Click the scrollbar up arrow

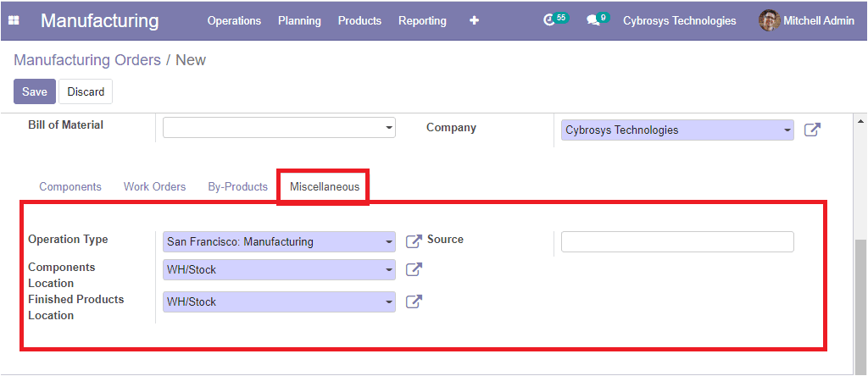click(x=861, y=120)
